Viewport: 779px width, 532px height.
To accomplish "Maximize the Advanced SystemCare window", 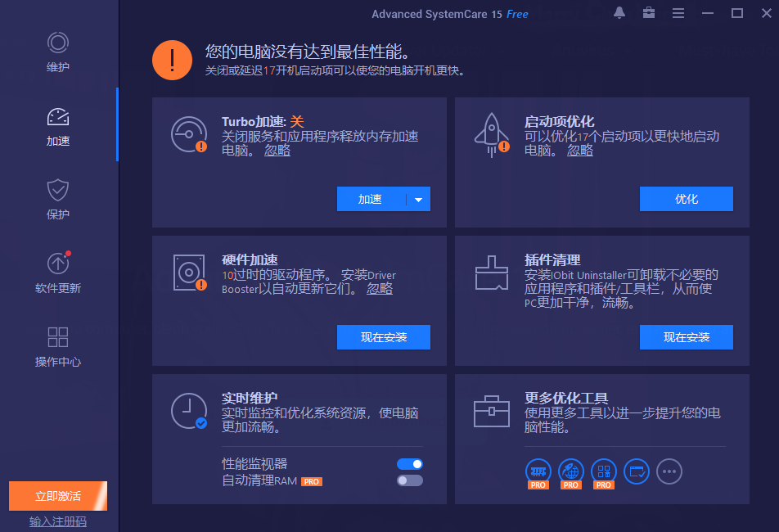I will 737,13.
